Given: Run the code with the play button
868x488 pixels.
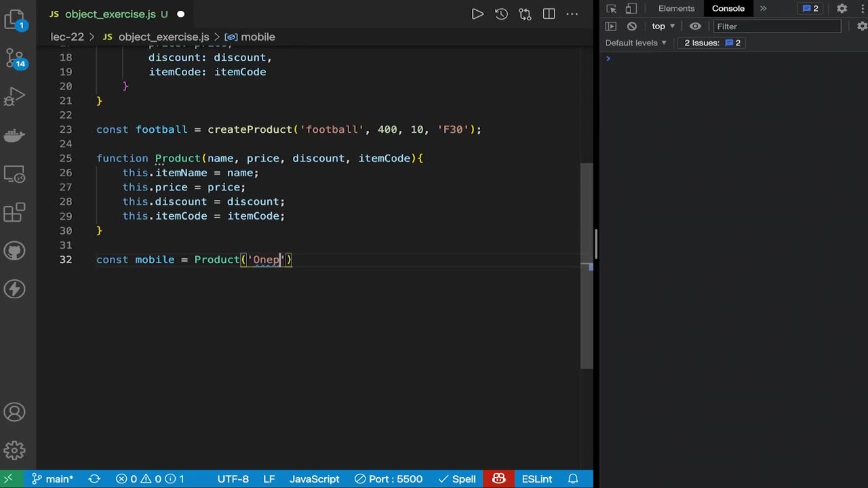Looking at the screenshot, I should [477, 14].
